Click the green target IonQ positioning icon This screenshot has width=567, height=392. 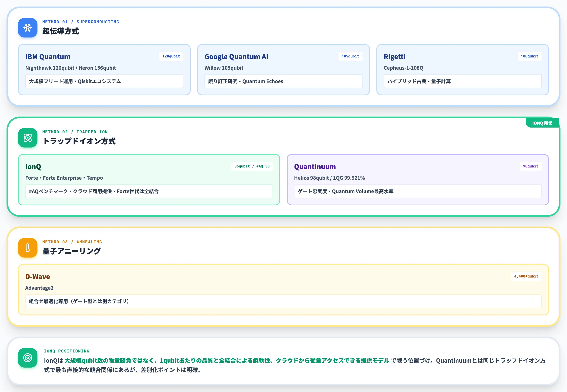click(28, 358)
